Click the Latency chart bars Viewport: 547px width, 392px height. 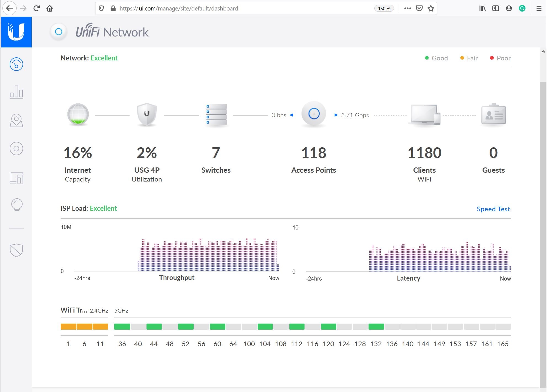(x=440, y=257)
